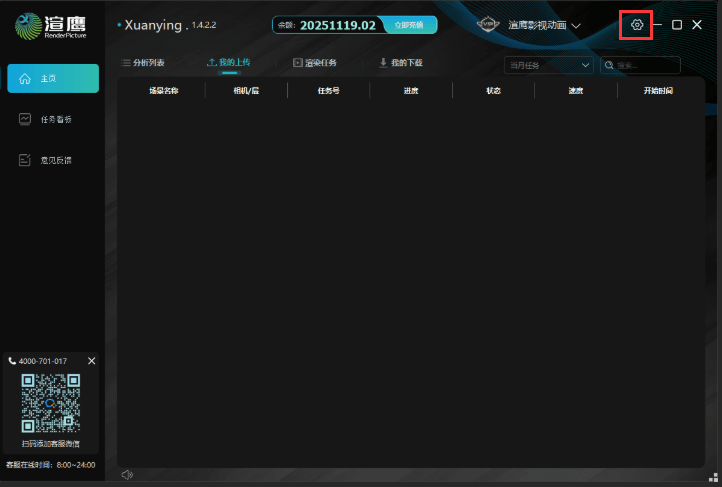Viewport: 722px width, 487px height.
Task: Expand the 渲鹰影视动画 account dropdown arrow
Action: coord(576,25)
